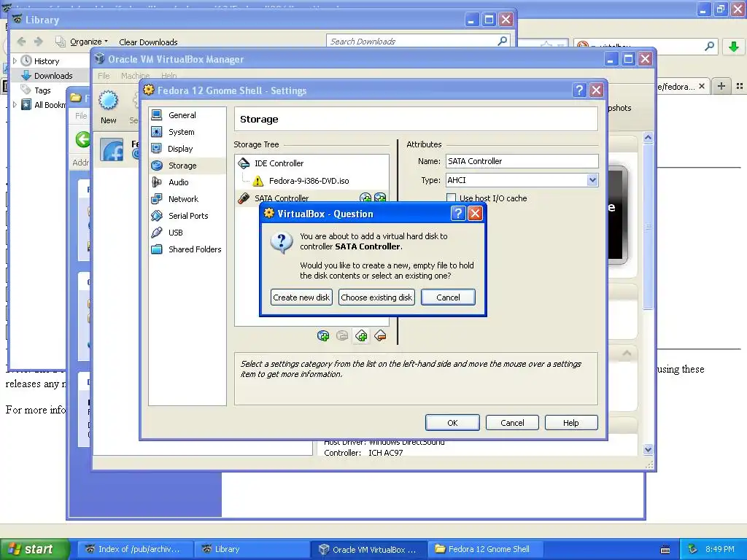Enable Use host I/O cache checkbox
747x560 pixels.
(451, 198)
